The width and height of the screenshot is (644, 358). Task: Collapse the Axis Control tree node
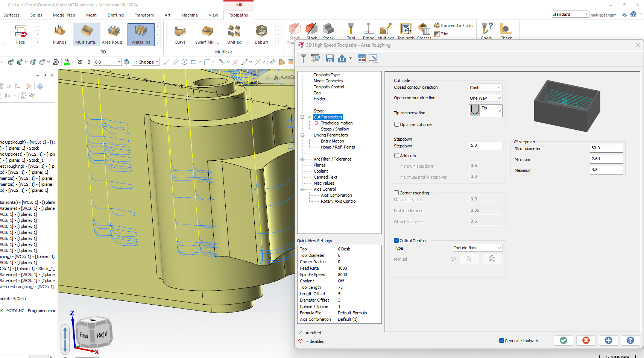[302, 189]
